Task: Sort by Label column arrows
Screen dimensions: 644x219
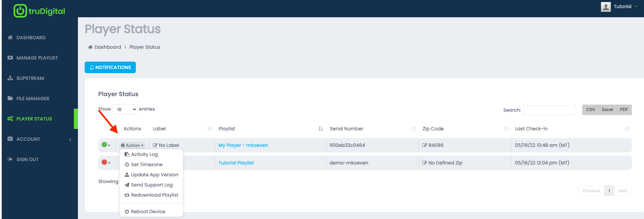Action: point(210,129)
